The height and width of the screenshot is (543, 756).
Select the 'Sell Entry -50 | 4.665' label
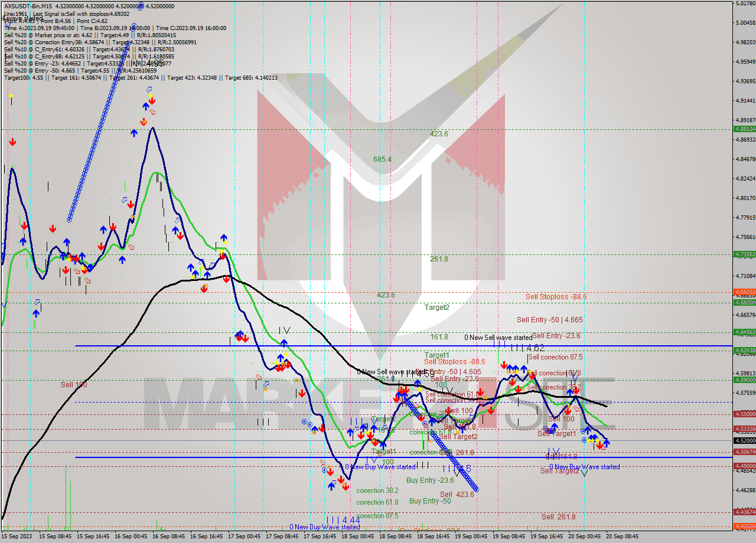[549, 320]
